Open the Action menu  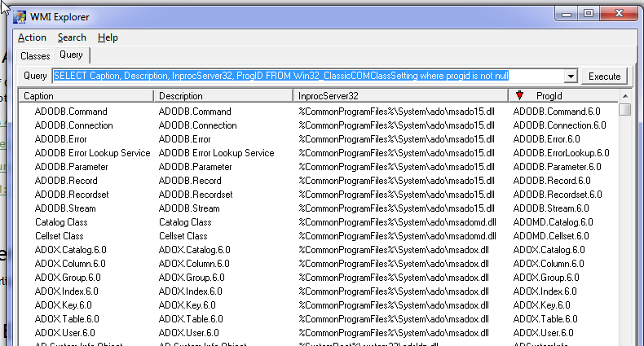click(x=32, y=37)
